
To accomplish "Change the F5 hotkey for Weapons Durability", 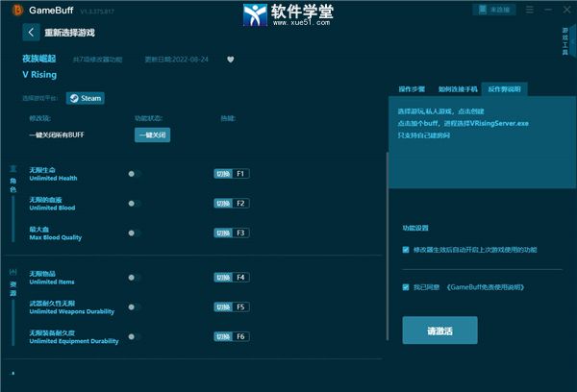I will [232, 307].
